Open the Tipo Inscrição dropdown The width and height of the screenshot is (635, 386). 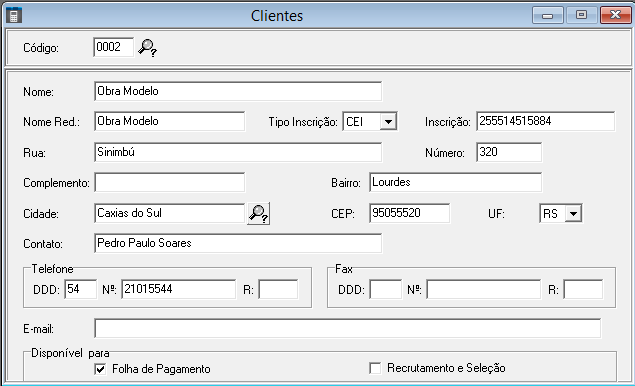click(388, 122)
